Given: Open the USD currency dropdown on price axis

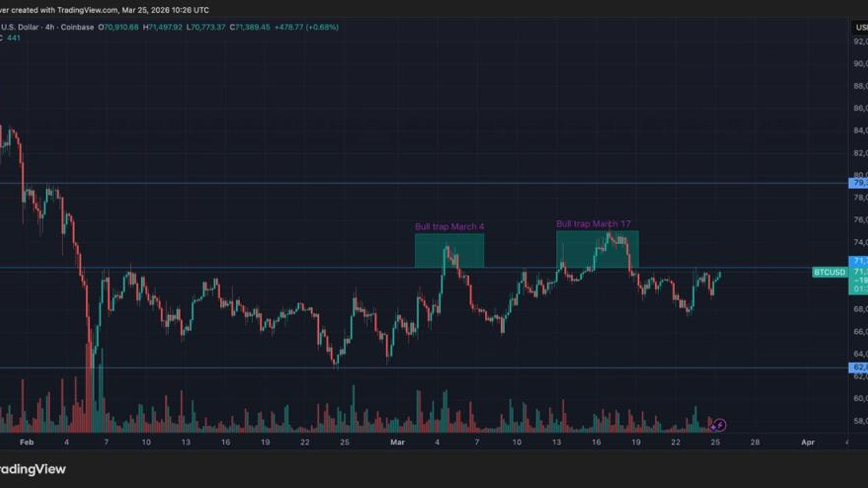Looking at the screenshot, I should pos(860,28).
